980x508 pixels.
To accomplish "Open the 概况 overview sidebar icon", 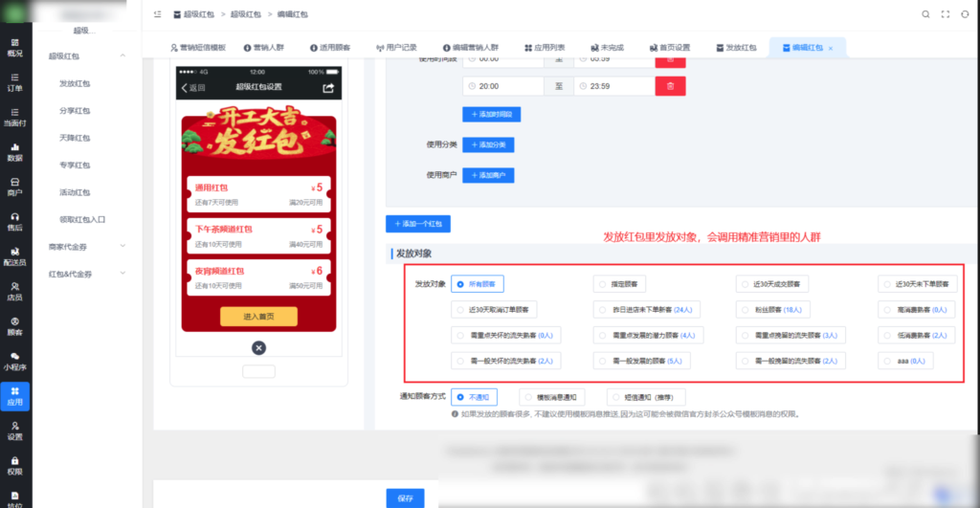I will pos(15,48).
